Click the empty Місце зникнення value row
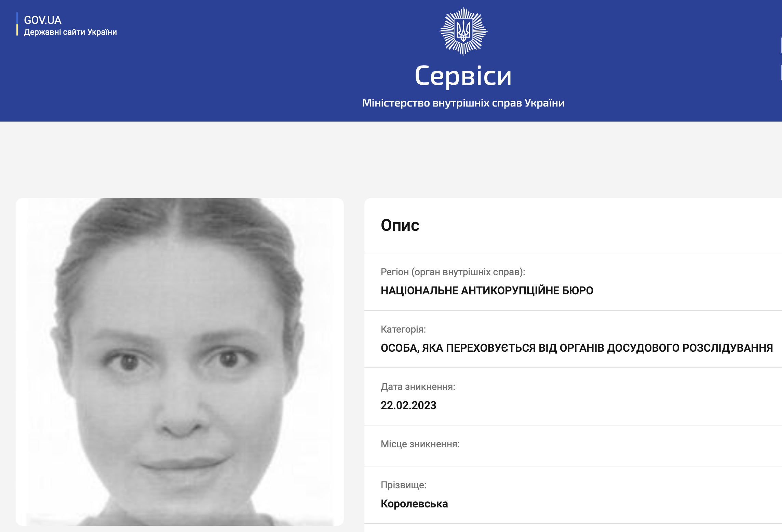 point(573,446)
